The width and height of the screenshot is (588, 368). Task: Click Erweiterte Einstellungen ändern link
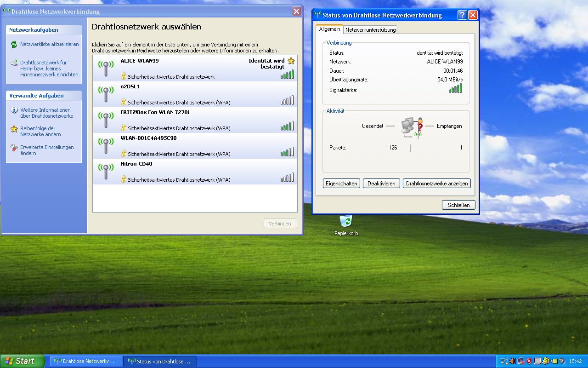tap(47, 150)
